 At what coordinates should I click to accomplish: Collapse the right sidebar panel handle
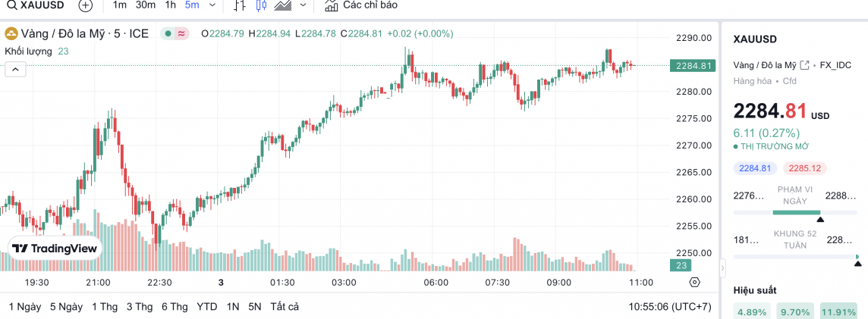pos(722,267)
